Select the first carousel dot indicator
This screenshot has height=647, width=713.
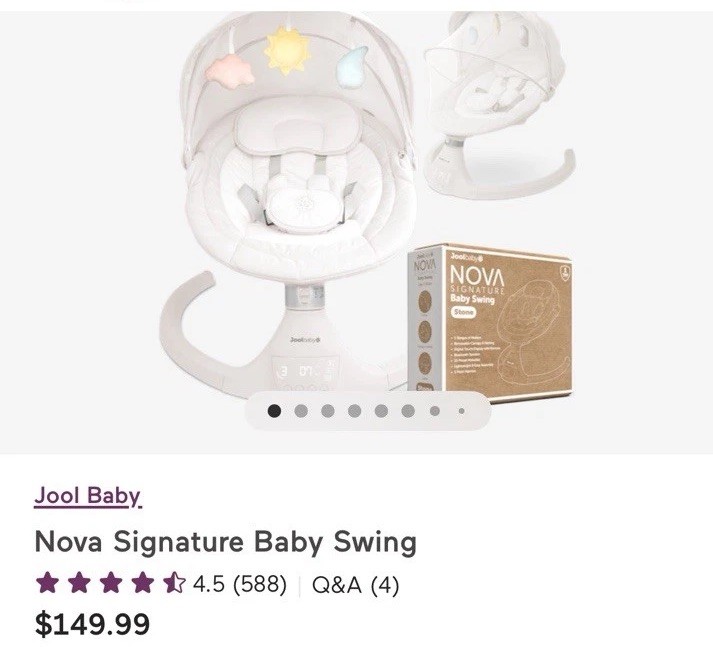coord(274,409)
